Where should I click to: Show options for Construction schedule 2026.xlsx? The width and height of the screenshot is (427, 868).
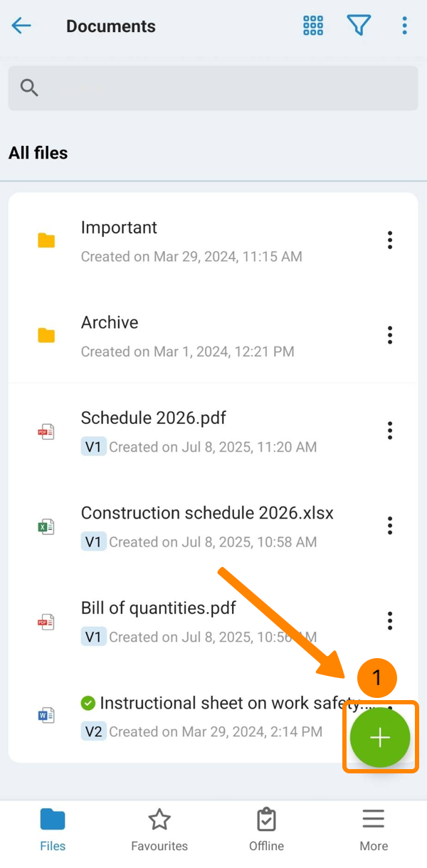coord(390,526)
